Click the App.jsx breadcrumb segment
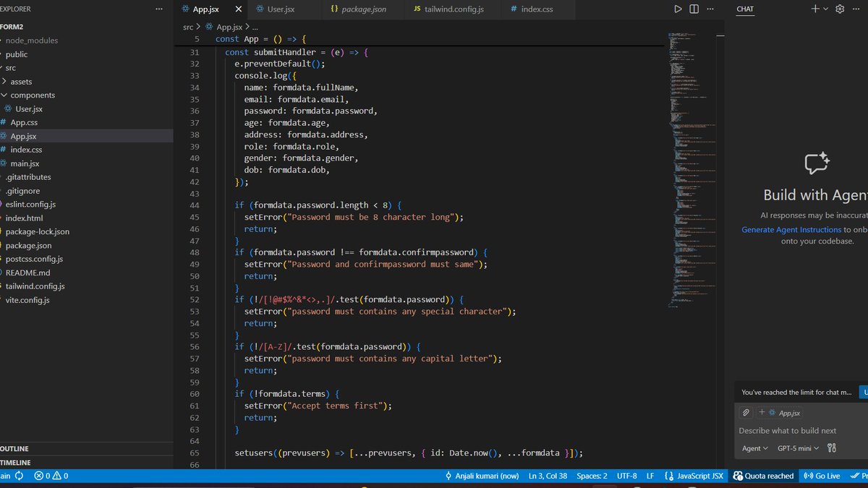This screenshot has height=488, width=868. click(224, 26)
